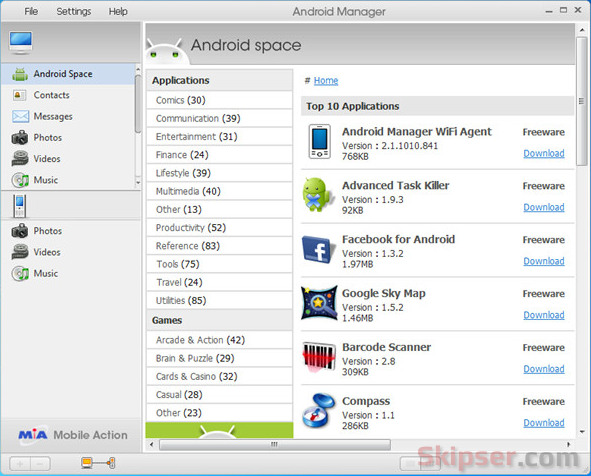Download Android Manager WiFi Agent
Viewport: 591px width, 476px height.
tap(544, 153)
